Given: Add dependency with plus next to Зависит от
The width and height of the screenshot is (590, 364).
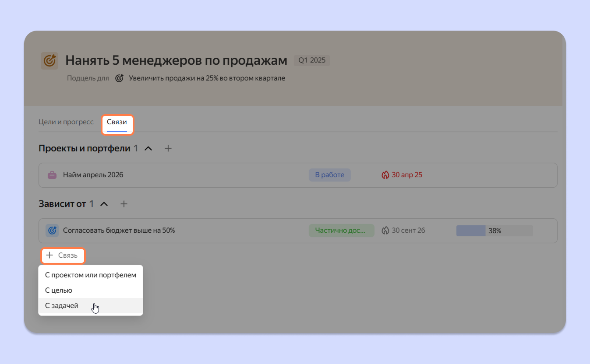Looking at the screenshot, I should tap(124, 204).
